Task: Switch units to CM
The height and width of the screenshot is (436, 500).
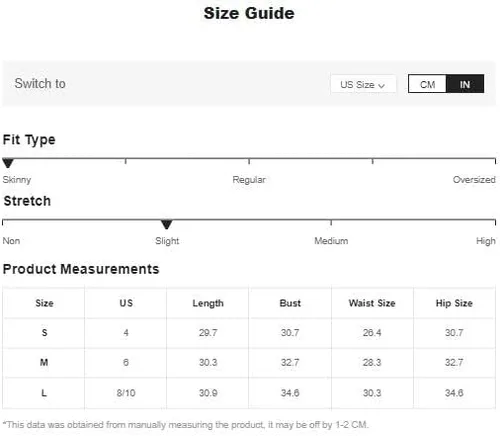Action: tap(427, 84)
